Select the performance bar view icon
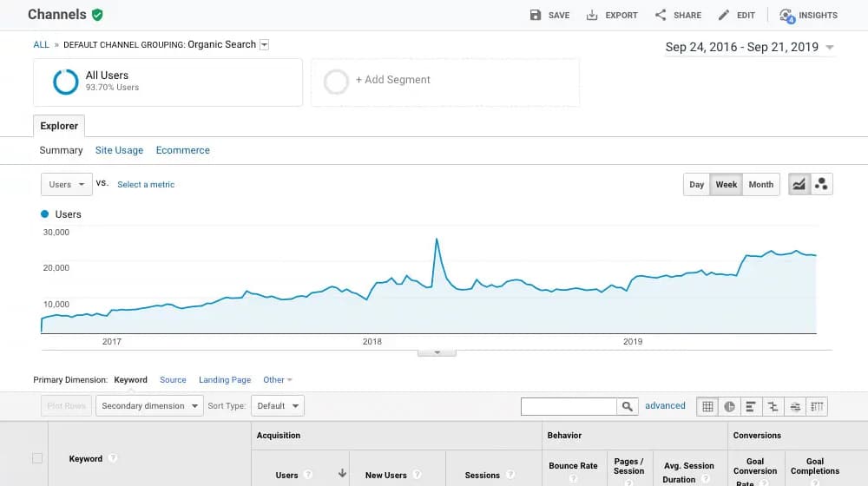Screen dimensions: 868x486 click(751, 406)
